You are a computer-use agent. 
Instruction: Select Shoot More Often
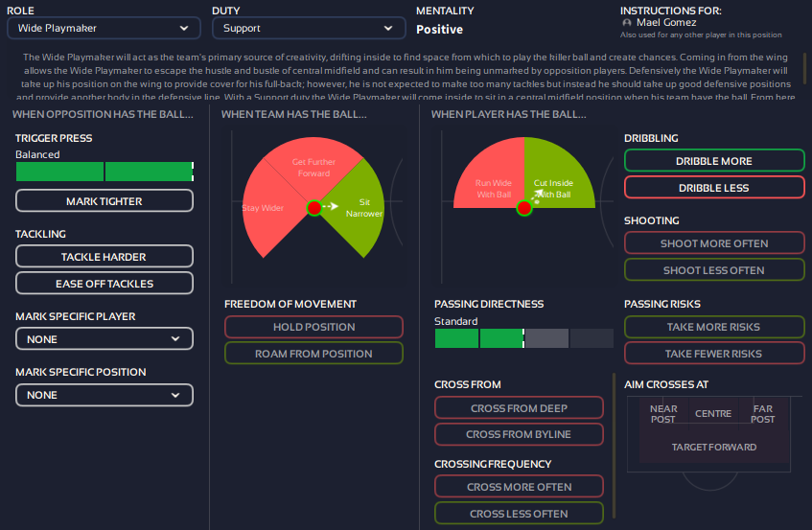tap(714, 242)
